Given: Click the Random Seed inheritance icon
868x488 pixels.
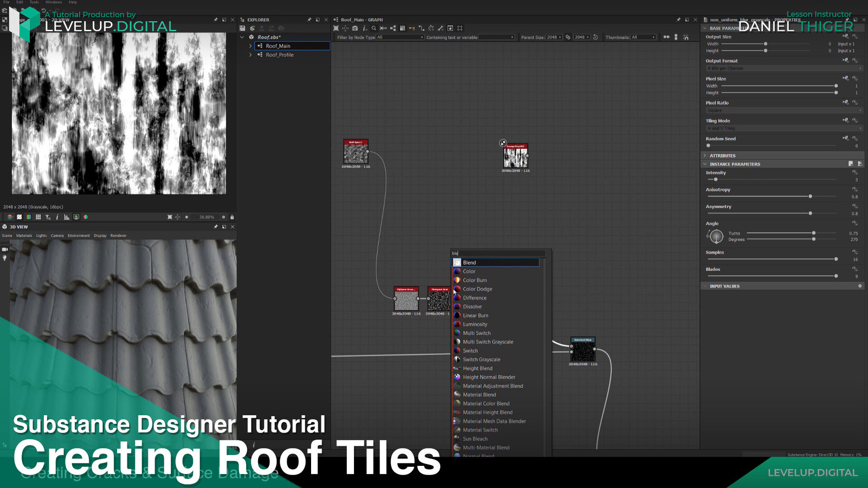Looking at the screenshot, I should [x=845, y=139].
